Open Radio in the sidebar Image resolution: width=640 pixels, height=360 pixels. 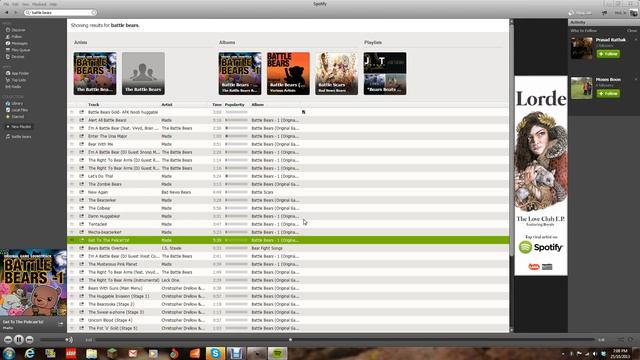click(13, 87)
